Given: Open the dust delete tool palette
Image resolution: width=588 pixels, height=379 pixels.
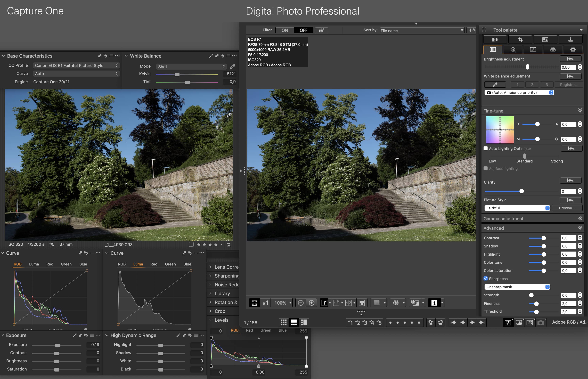Looking at the screenshot, I should [545, 39].
